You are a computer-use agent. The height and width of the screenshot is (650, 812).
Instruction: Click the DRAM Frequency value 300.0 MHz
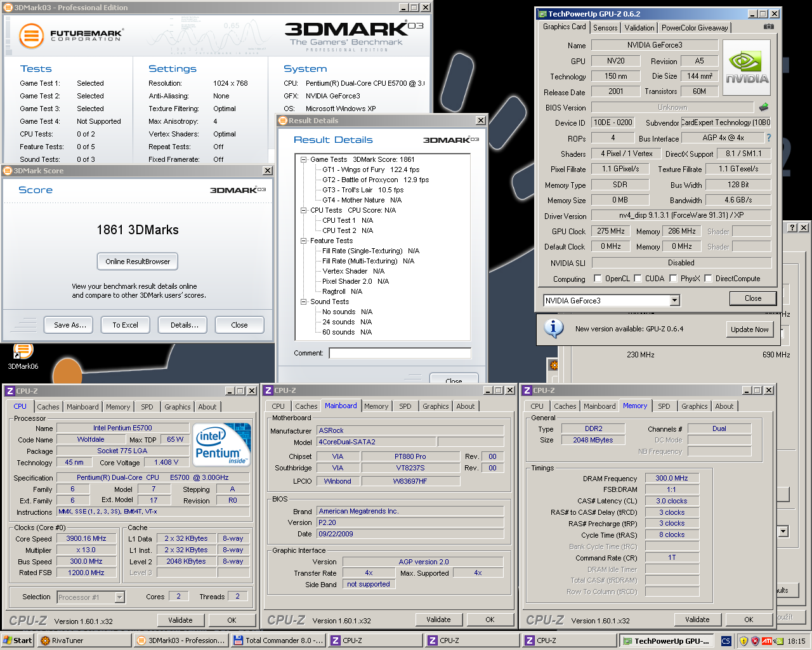(672, 478)
